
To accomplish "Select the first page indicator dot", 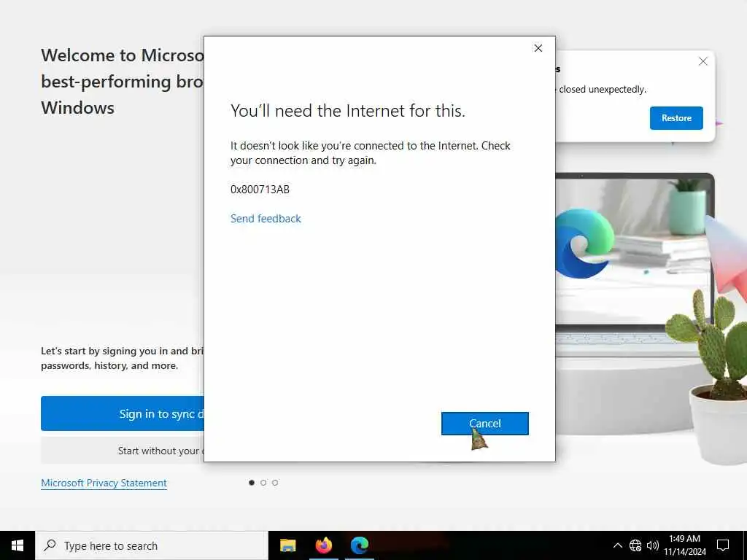I will point(252,483).
